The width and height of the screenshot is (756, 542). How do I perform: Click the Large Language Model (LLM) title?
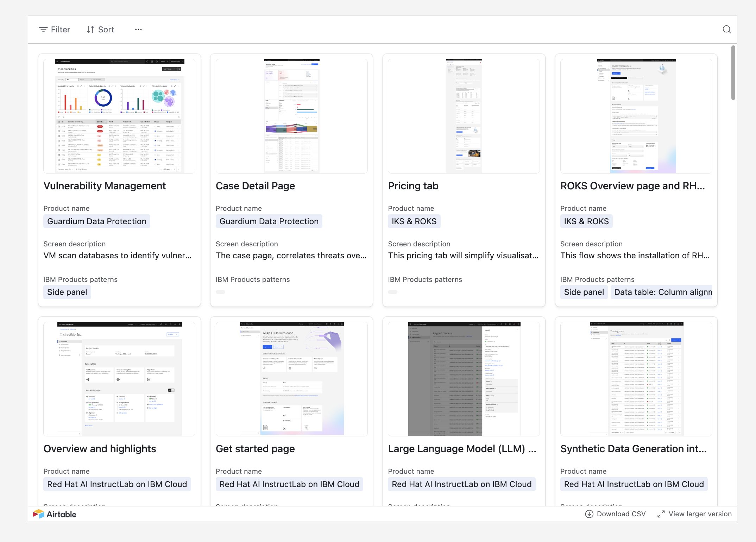pyautogui.click(x=462, y=449)
